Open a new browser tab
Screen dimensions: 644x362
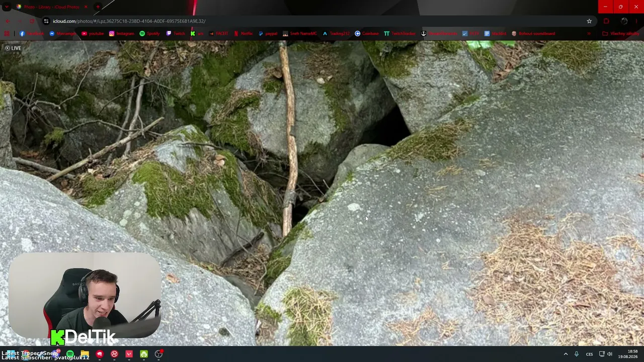pyautogui.click(x=98, y=7)
